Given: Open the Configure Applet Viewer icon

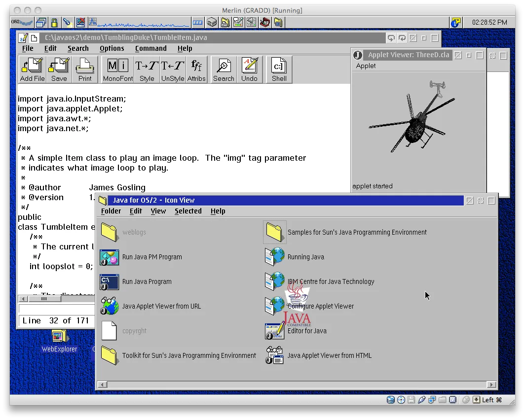Looking at the screenshot, I should pos(274,306).
